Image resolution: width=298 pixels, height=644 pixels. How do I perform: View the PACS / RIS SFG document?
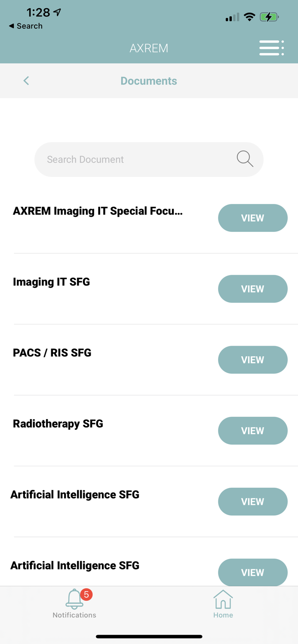tap(252, 360)
